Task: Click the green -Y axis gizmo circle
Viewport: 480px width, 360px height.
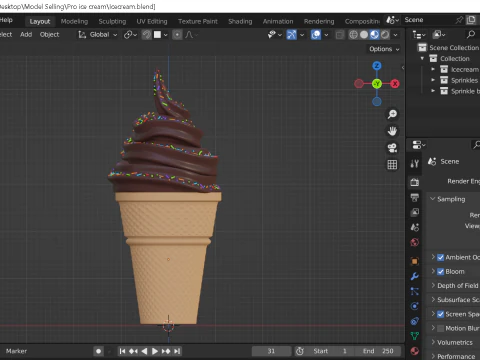Action: coord(377,84)
